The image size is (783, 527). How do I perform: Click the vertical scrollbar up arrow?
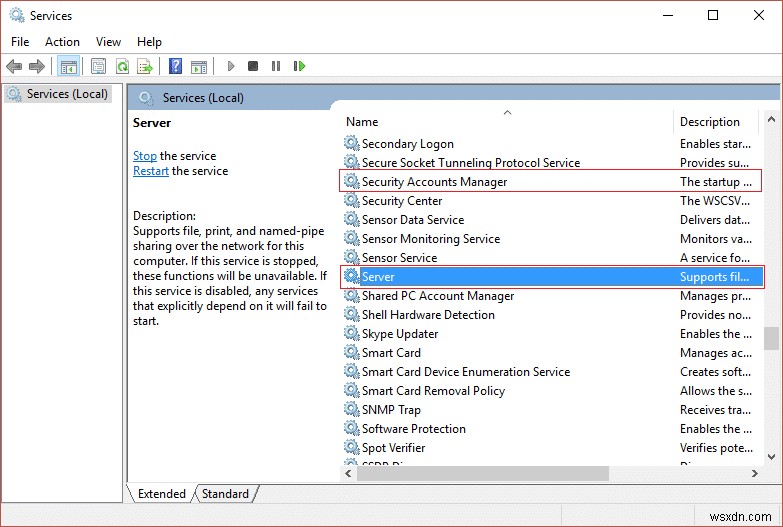click(x=771, y=119)
